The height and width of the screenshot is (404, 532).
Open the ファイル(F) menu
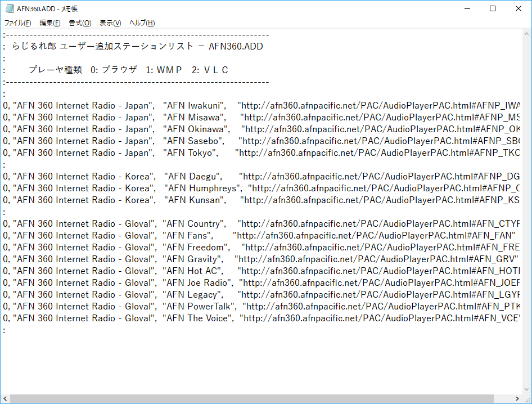(17, 23)
